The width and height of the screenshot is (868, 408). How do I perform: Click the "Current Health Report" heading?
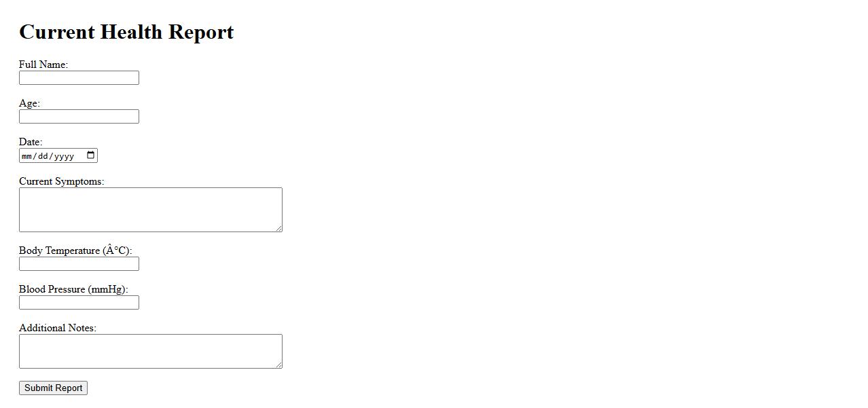click(126, 32)
